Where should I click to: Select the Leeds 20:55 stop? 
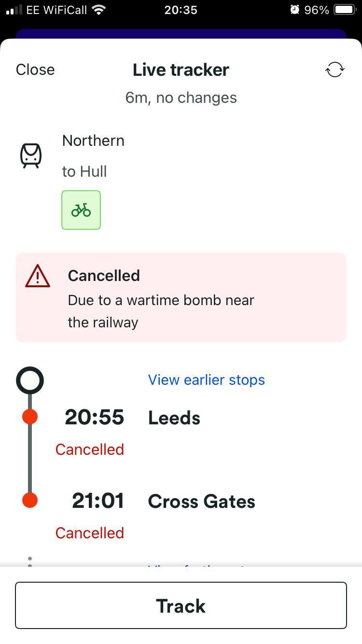coord(174,418)
